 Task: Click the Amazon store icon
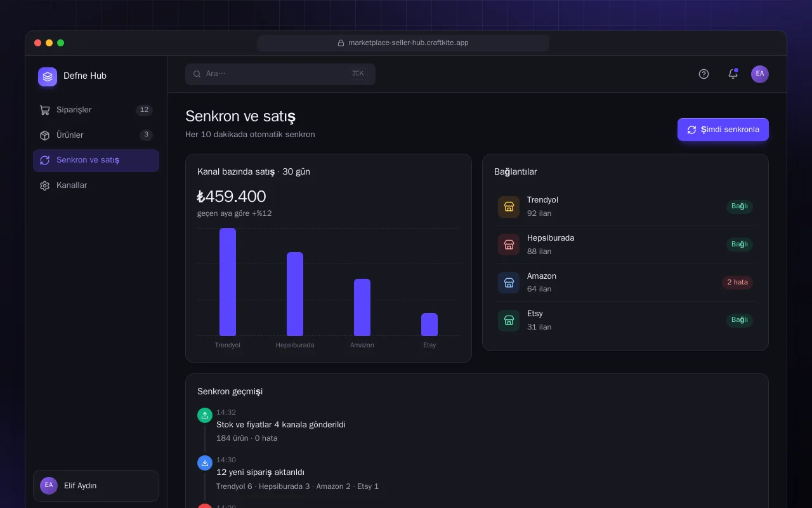click(x=509, y=282)
